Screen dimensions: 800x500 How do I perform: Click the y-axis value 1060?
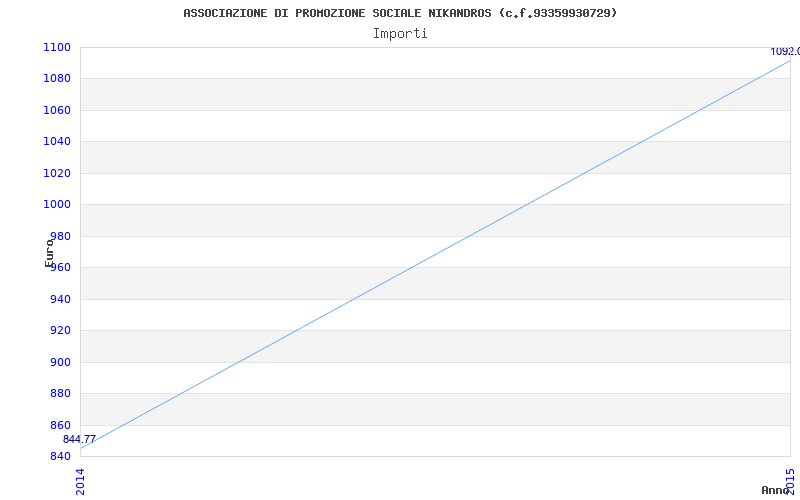57,110
